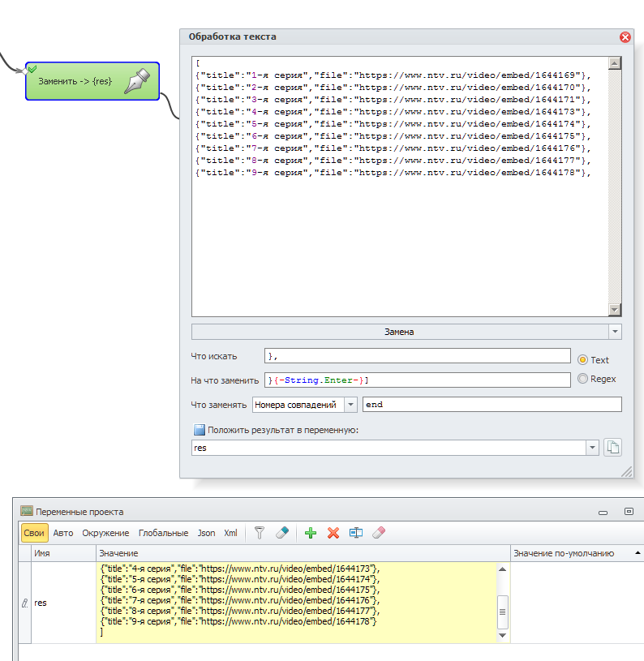Click the 4-я серия line in res value
The image size is (644, 661).
click(240, 569)
